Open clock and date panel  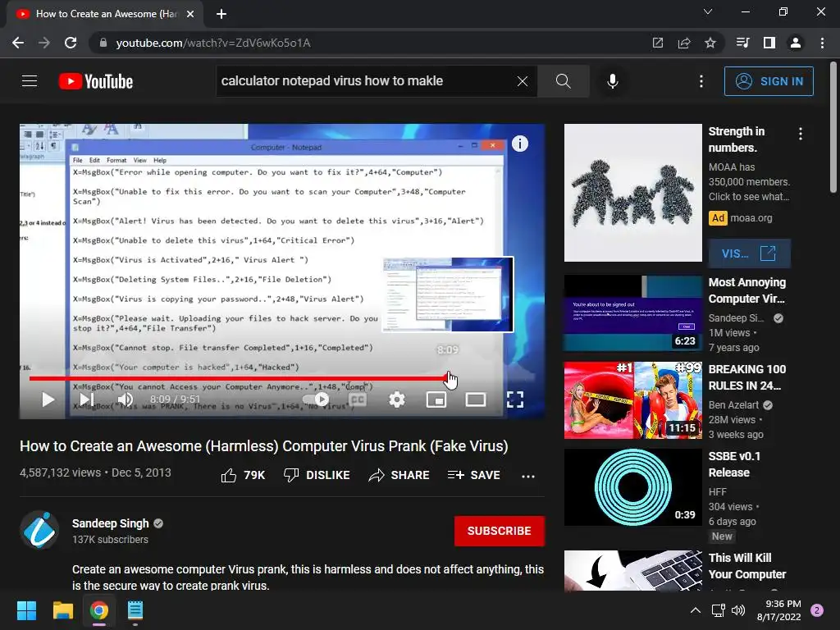coord(778,610)
